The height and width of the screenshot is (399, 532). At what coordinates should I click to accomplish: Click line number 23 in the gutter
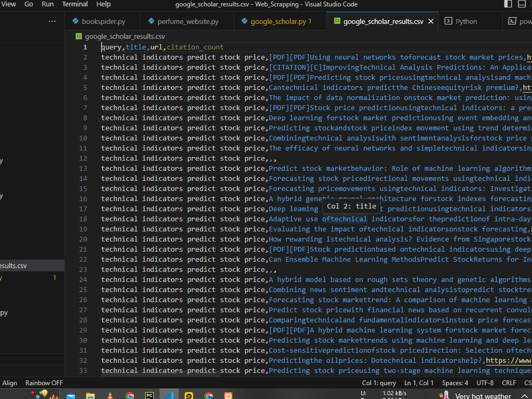coord(83,270)
